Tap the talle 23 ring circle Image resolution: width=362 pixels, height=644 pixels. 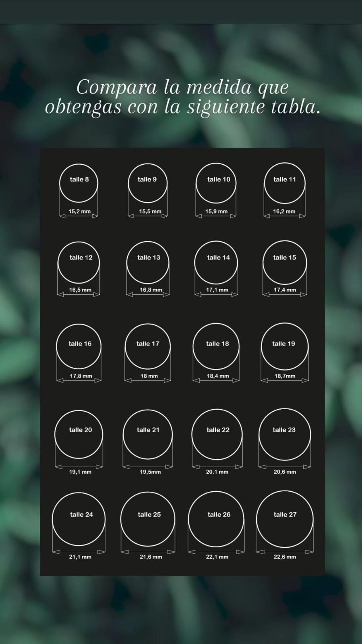coord(285,435)
